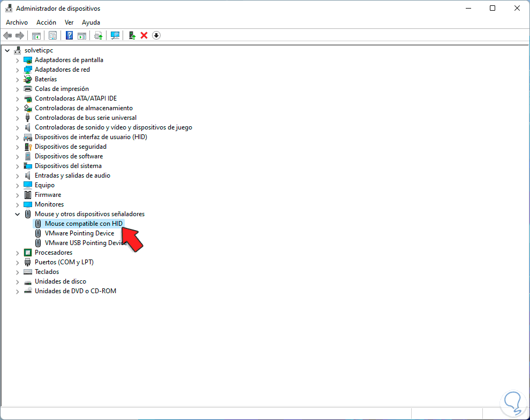Screen dimensions: 530x420
Task: Click the update driver software icon
Action: coord(99,35)
